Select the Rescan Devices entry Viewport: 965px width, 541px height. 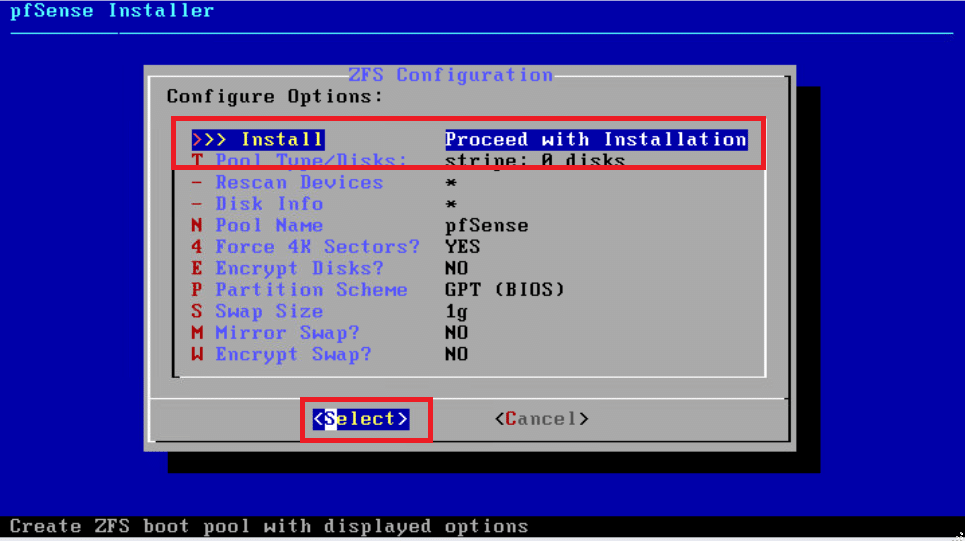299,183
